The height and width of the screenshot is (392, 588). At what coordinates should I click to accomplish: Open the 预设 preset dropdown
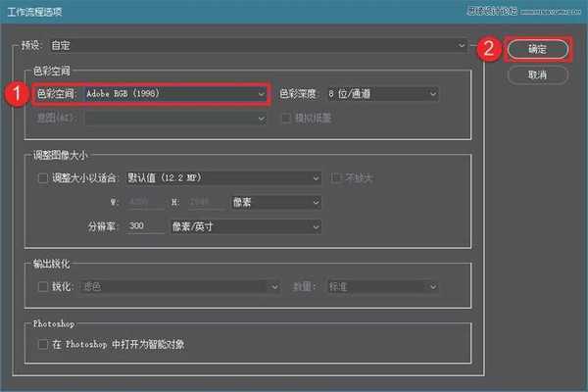pos(258,46)
